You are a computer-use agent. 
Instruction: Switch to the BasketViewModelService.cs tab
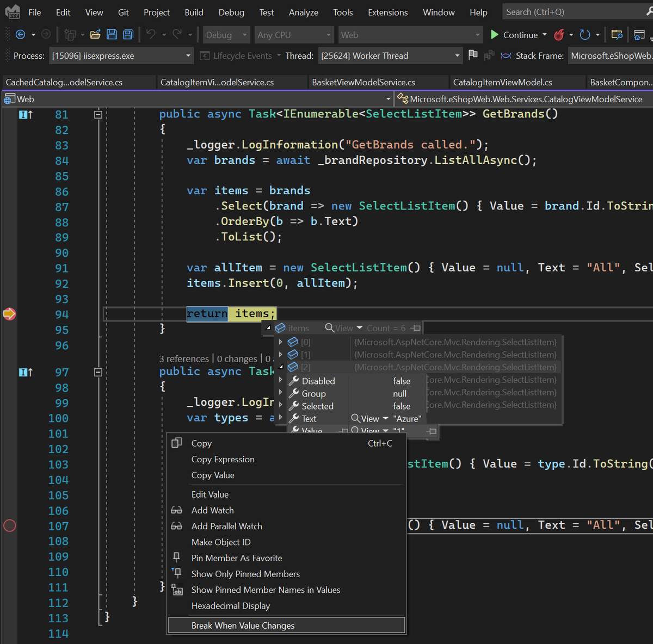click(x=364, y=82)
